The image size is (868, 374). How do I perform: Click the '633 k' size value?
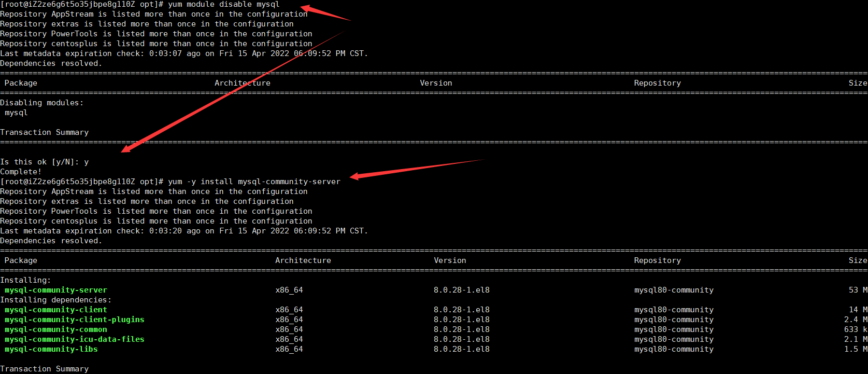[x=856, y=329]
